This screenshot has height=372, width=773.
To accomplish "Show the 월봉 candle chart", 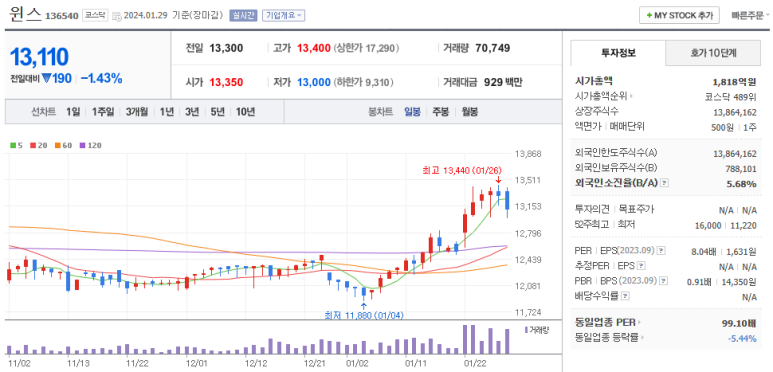I will click(x=470, y=112).
